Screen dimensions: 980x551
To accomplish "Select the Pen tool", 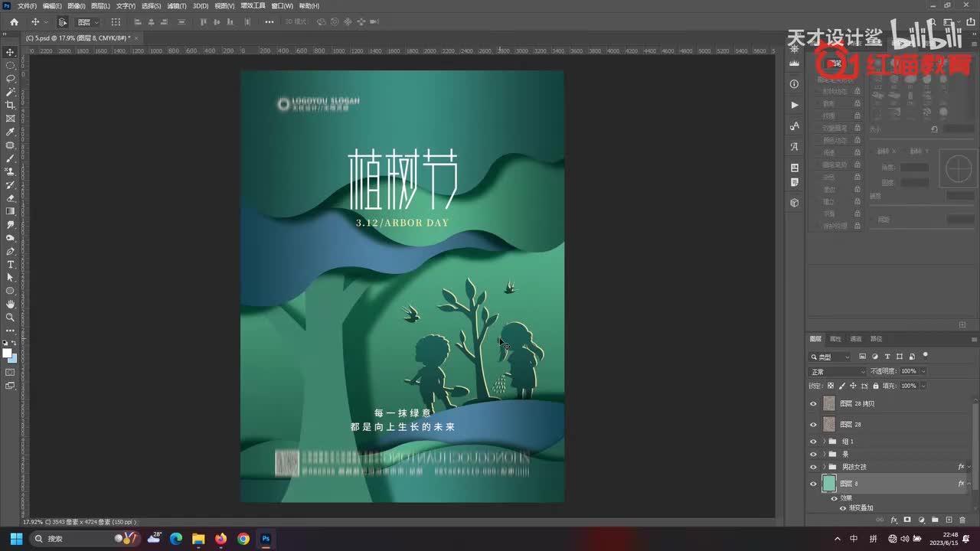I will point(11,251).
